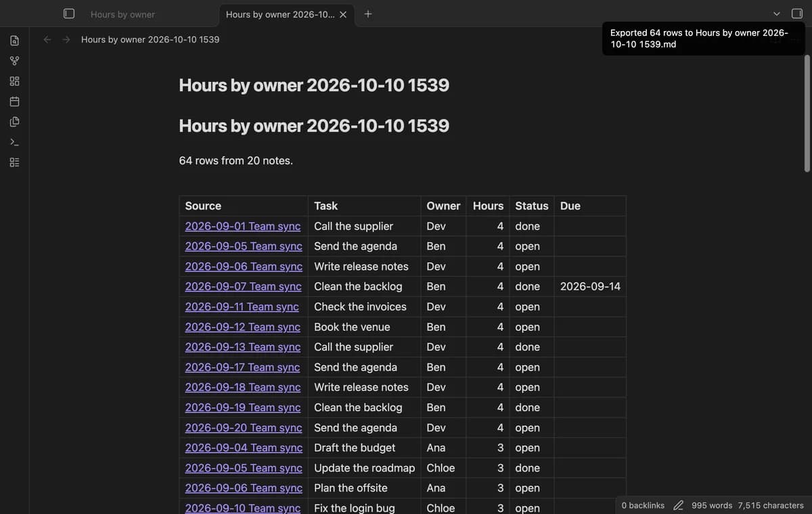Click the inline title above the second heading

314,85
